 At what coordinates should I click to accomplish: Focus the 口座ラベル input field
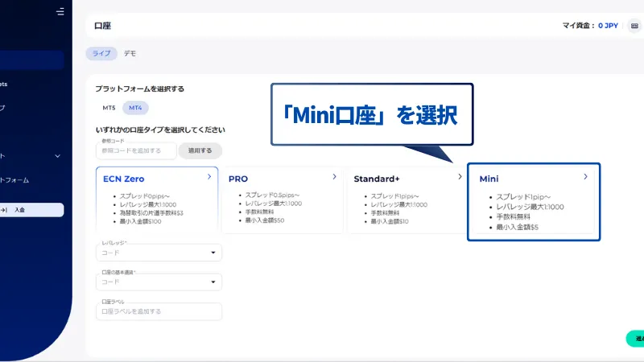coord(159,311)
